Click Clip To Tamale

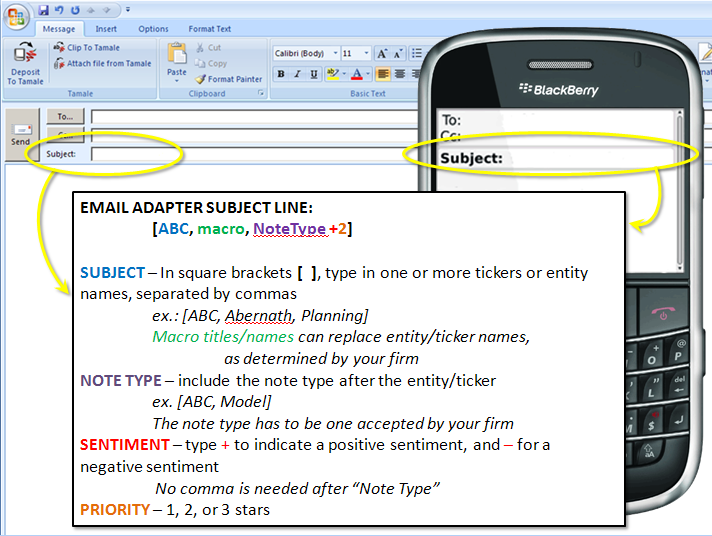click(87, 48)
